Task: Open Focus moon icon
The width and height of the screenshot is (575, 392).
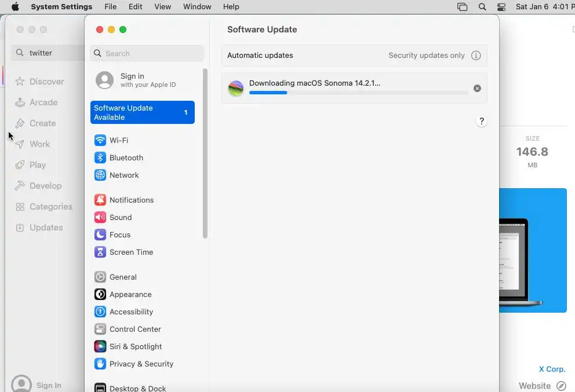Action: coord(100,235)
